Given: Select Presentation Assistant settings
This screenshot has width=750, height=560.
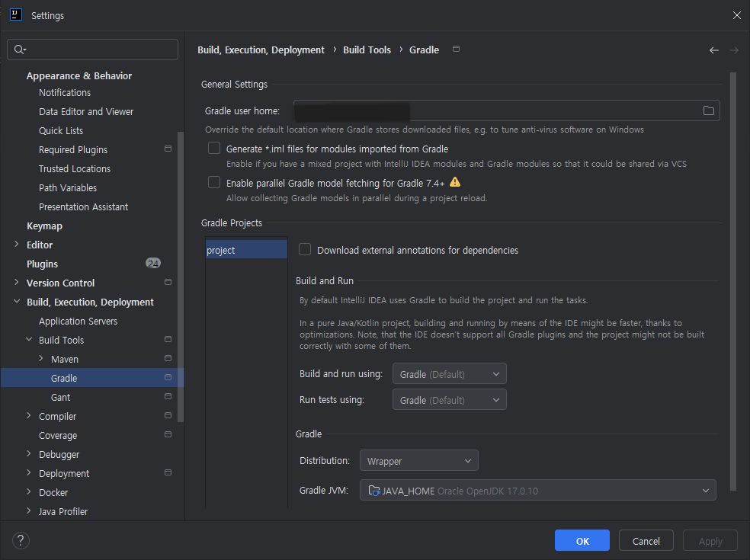Looking at the screenshot, I should coord(84,206).
